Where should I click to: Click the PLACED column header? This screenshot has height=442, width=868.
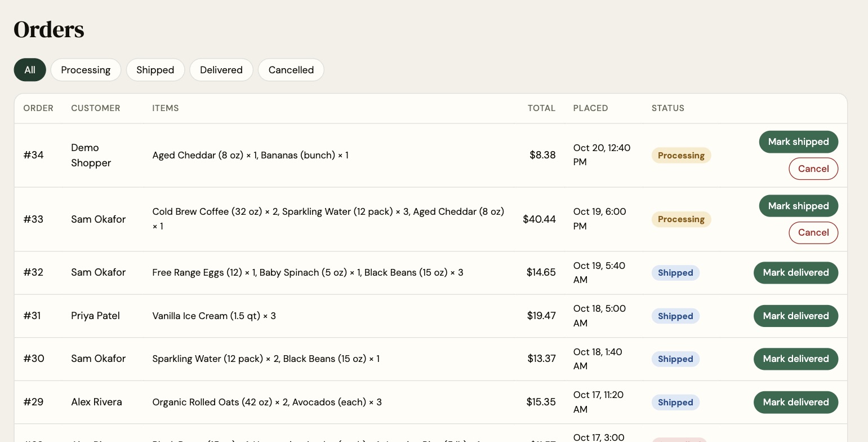tap(590, 108)
